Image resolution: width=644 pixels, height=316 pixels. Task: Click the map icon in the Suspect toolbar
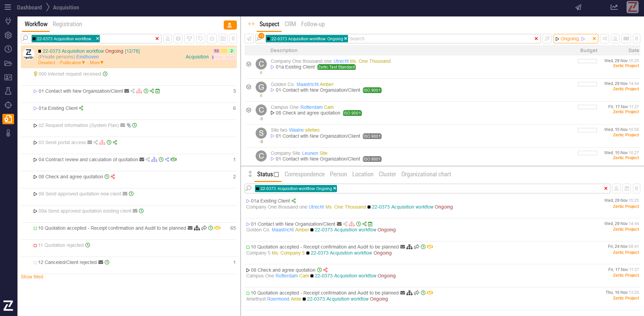626,39
